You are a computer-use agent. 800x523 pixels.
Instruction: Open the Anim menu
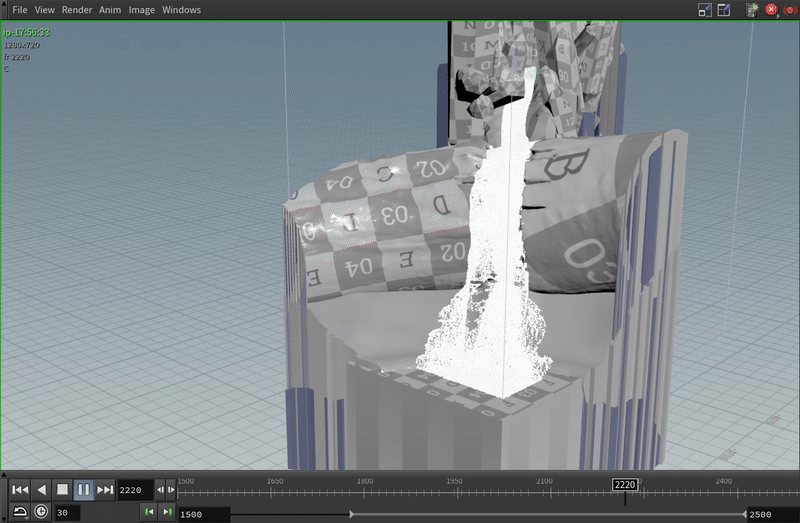[110, 10]
